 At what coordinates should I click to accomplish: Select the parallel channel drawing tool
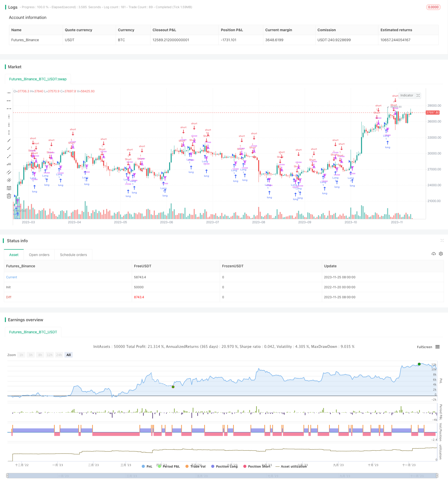click(9, 172)
